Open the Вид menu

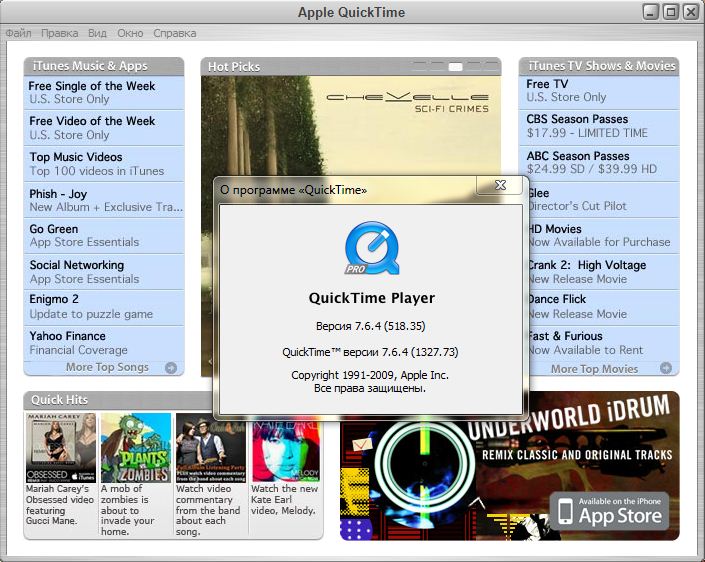pos(97,33)
